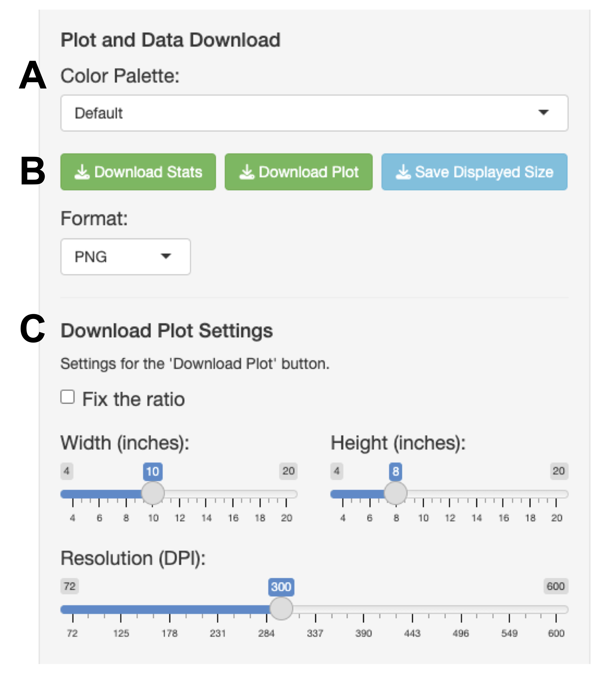Screen dimensions: 616x678
Task: Click the Save Displayed Size button
Action: click(x=474, y=172)
